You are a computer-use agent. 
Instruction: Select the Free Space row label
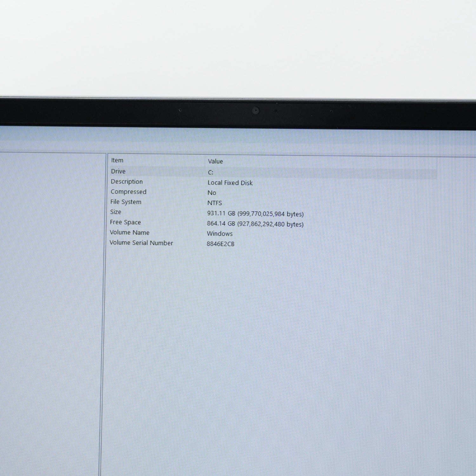(x=125, y=222)
